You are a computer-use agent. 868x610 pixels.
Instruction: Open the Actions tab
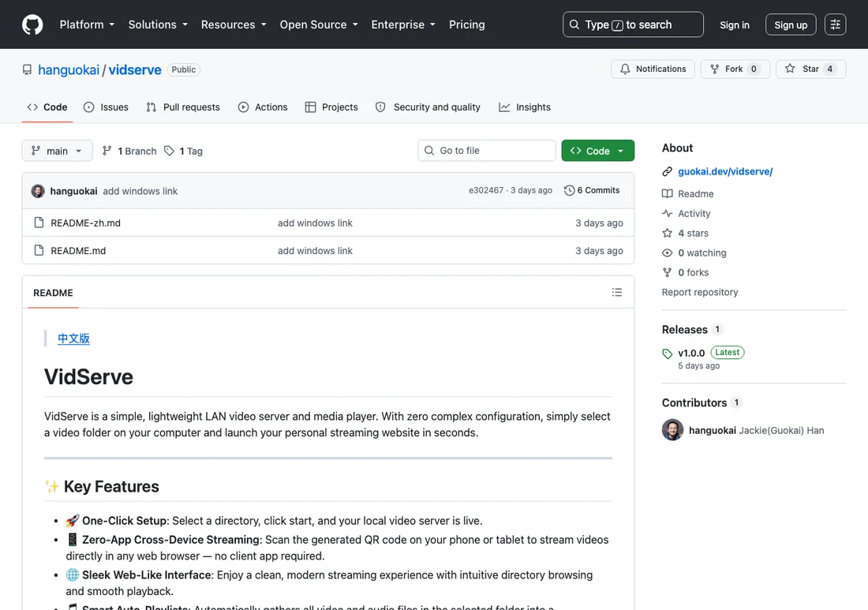pyautogui.click(x=263, y=107)
